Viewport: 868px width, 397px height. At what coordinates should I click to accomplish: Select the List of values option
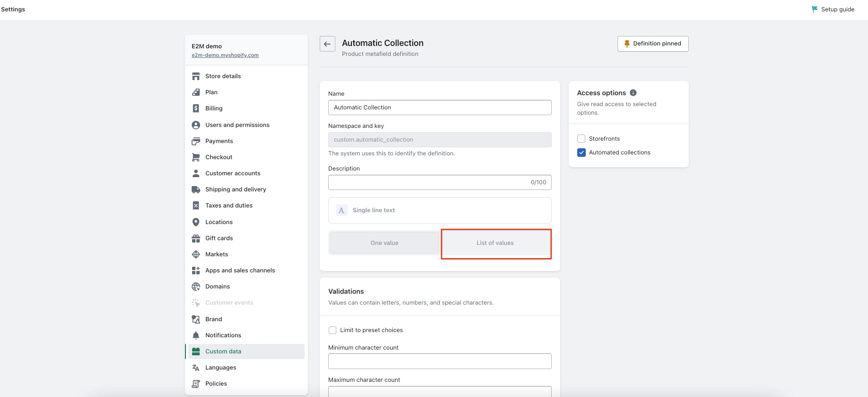pos(495,243)
